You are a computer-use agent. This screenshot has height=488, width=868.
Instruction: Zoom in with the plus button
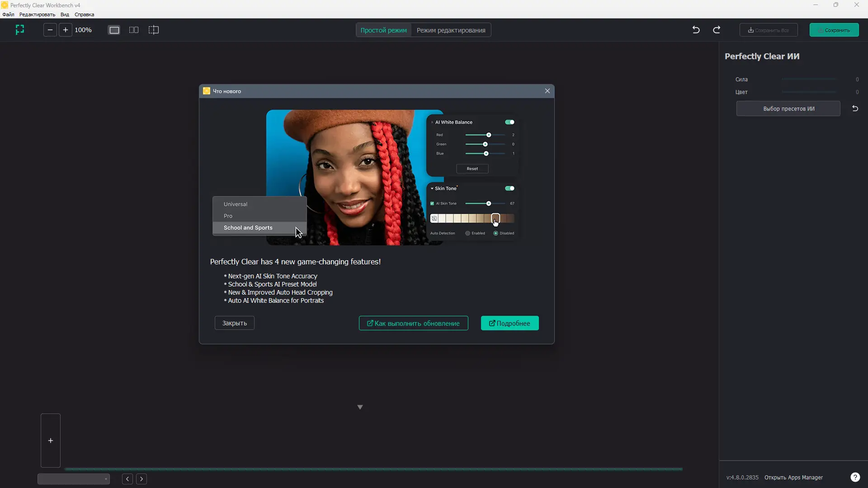tap(66, 30)
